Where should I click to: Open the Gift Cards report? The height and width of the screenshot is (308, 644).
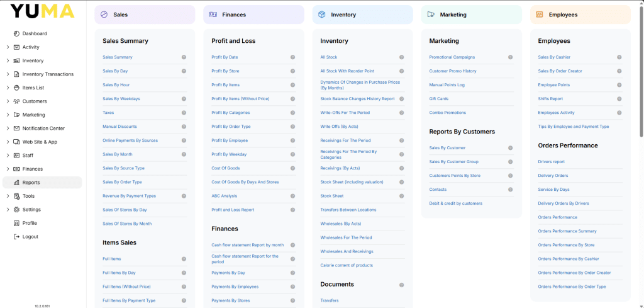click(x=439, y=99)
